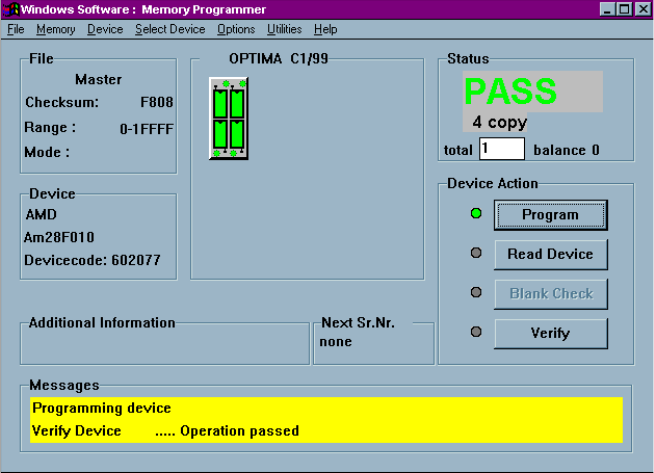Open the Memory menu
Image resolution: width=654 pixels, height=473 pixels.
[x=55, y=29]
